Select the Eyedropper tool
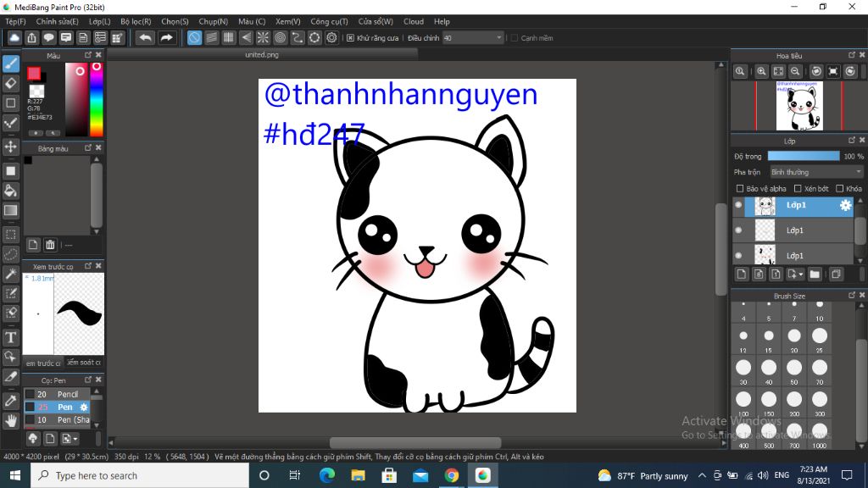 (10, 401)
